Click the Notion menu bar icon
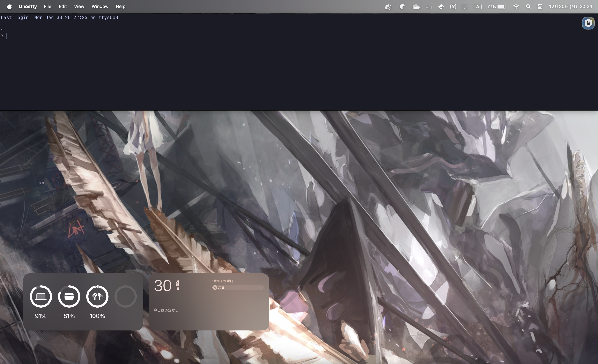Viewport: 598px width, 364px height. (x=453, y=7)
